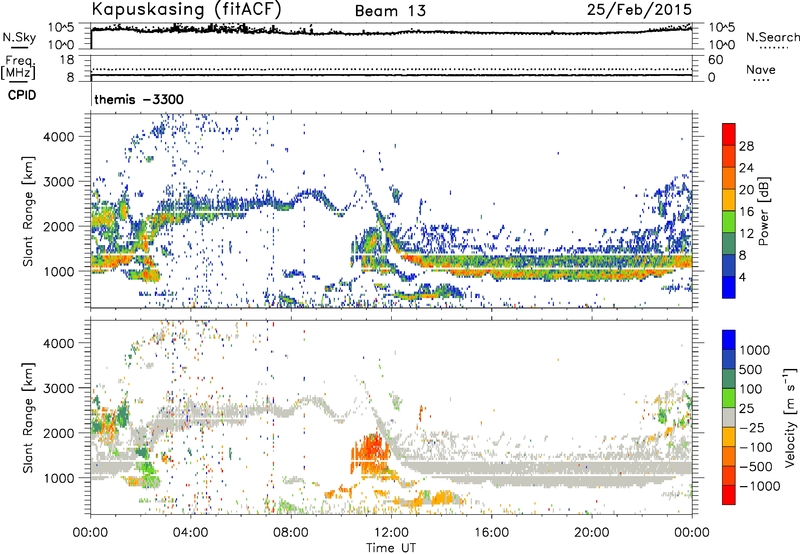Click 'Slant Range [km]' label of velocity panel

click(28, 418)
